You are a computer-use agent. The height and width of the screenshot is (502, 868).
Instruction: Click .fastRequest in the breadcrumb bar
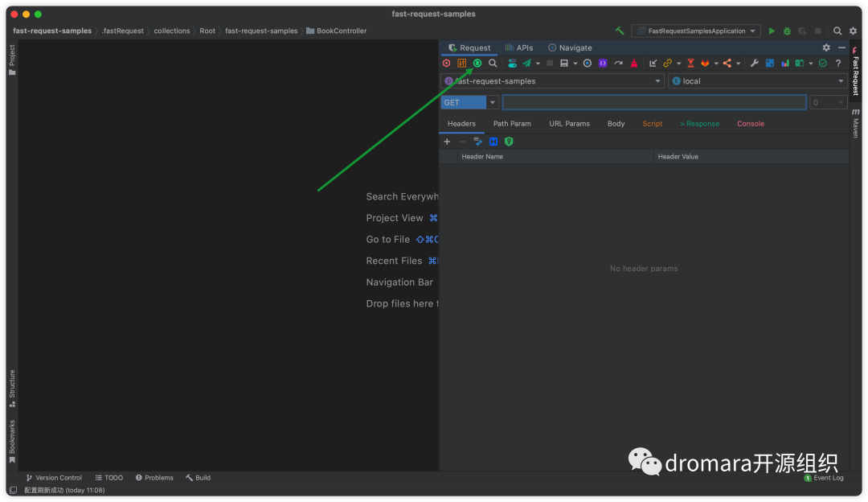(123, 31)
